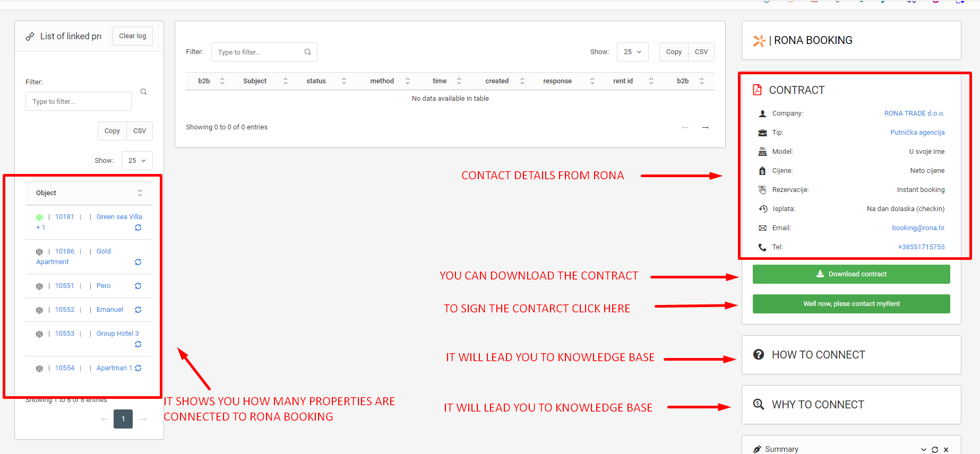Refresh the Summary panel
The width and height of the screenshot is (980, 454).
935,450
